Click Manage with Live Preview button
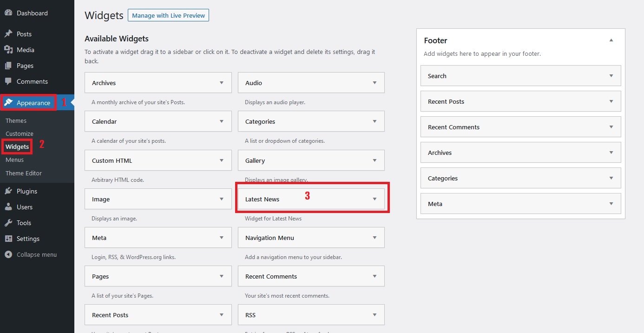This screenshot has height=333, width=644. click(168, 15)
